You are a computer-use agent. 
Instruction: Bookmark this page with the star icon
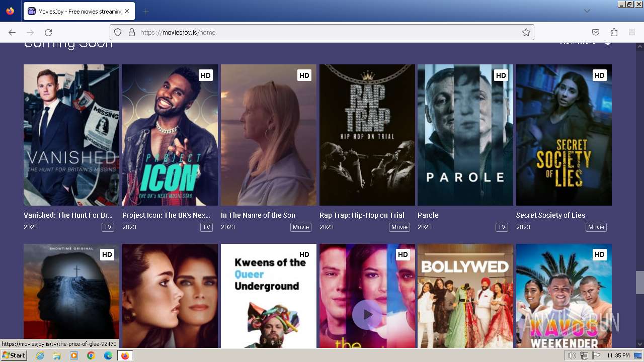click(x=526, y=32)
